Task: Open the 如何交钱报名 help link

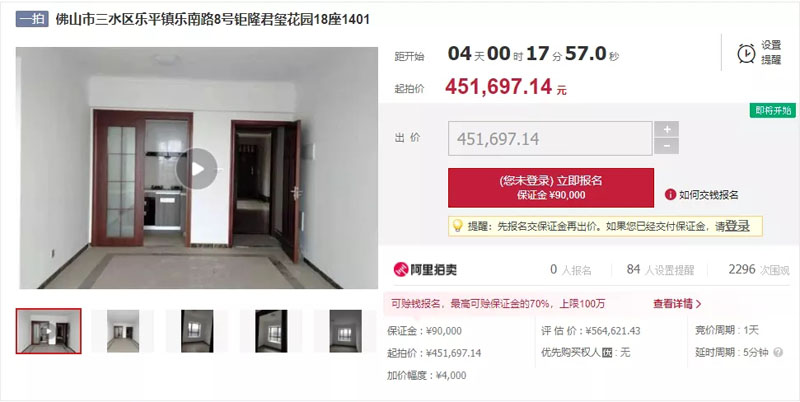Action: coord(708,194)
